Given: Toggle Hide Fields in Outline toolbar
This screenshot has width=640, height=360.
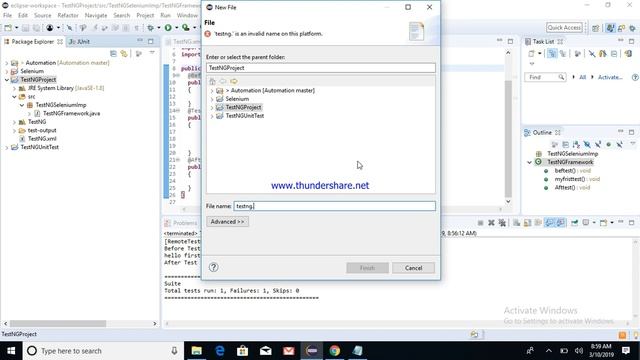Looking at the screenshot, I should coord(587,144).
